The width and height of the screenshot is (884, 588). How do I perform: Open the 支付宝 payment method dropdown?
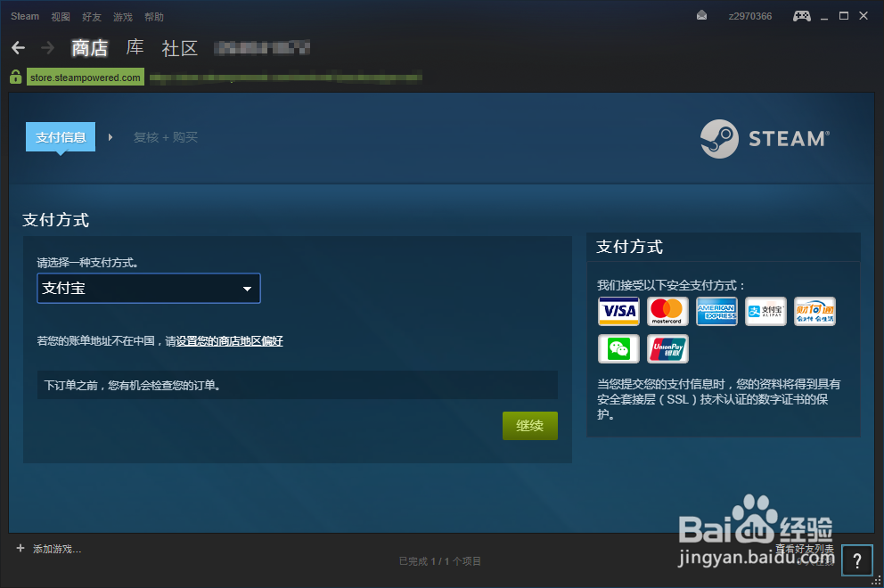pyautogui.click(x=149, y=288)
